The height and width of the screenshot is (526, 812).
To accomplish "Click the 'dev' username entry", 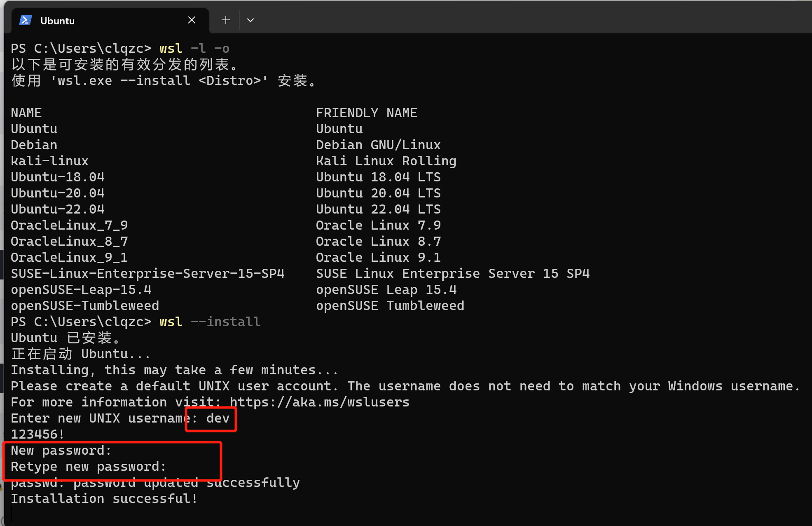I will coord(218,418).
